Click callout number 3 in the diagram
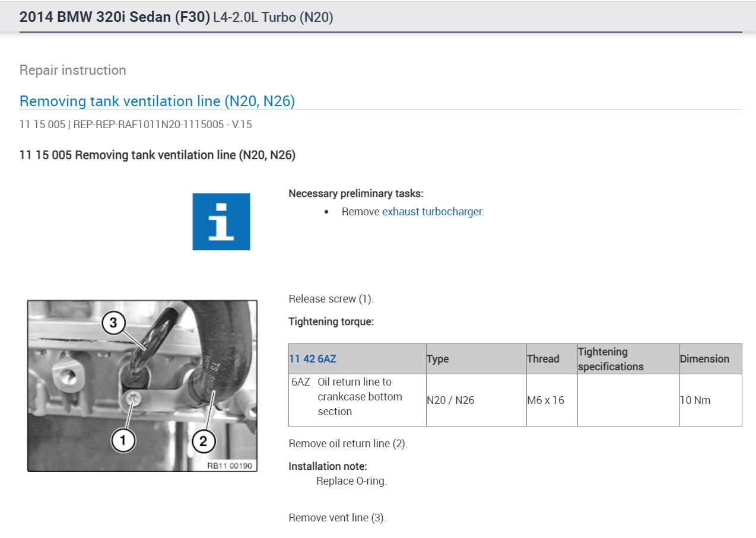The image size is (756, 538). pyautogui.click(x=113, y=323)
